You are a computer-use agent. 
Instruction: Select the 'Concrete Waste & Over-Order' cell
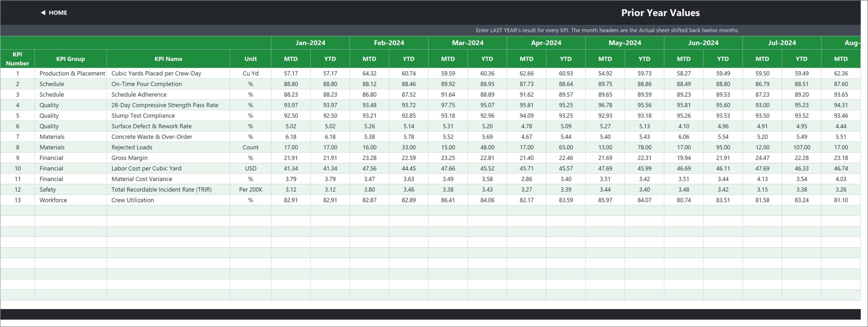pyautogui.click(x=168, y=137)
